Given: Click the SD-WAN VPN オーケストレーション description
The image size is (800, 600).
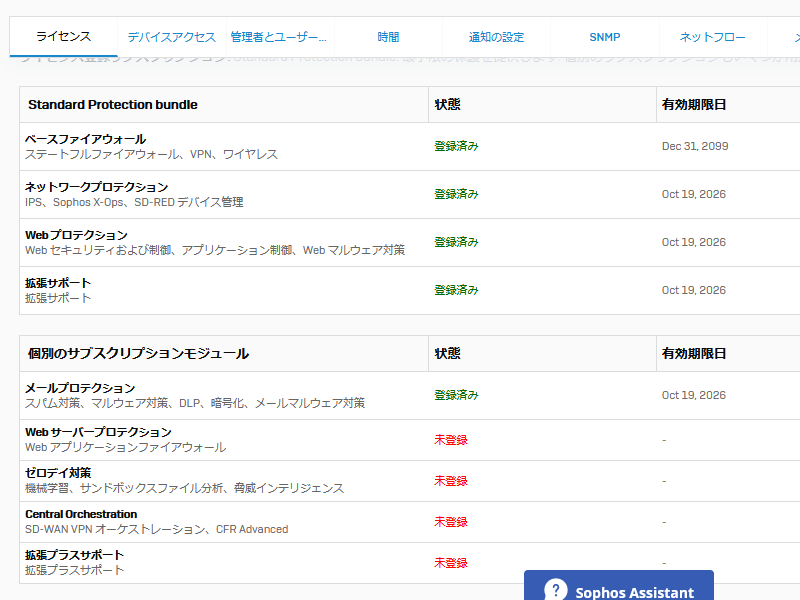Looking at the screenshot, I should 157,530.
